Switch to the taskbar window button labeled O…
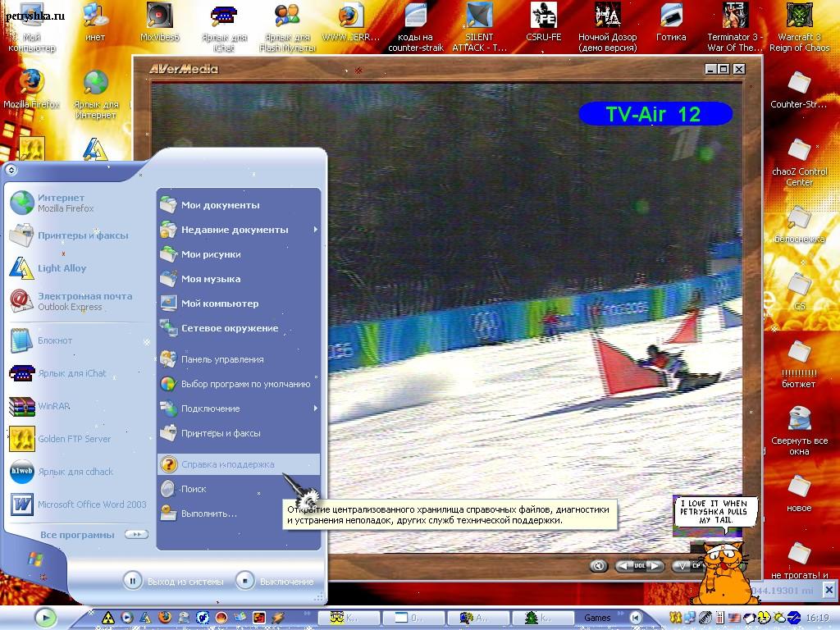This screenshot has width=840, height=630. pos(413,618)
